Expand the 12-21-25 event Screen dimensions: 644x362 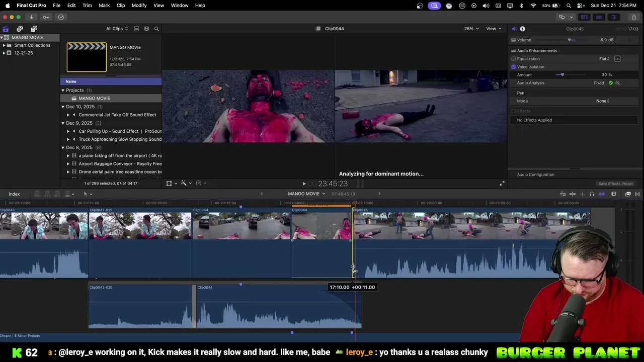pos(4,53)
